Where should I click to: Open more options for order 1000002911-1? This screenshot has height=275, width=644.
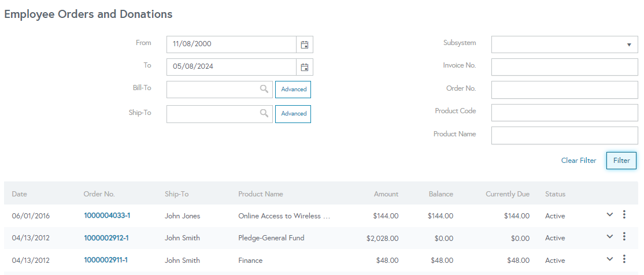624,259
